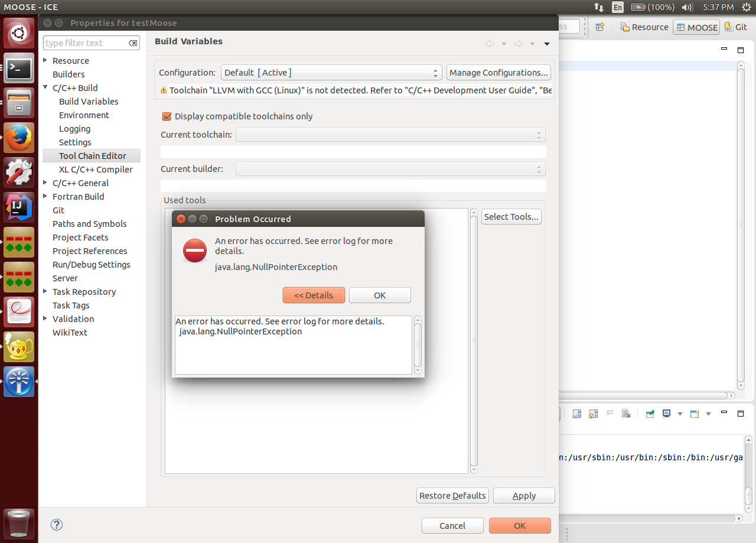This screenshot has width=756, height=543.
Task: Open the Forward history dropdown arrow
Action: (532, 44)
